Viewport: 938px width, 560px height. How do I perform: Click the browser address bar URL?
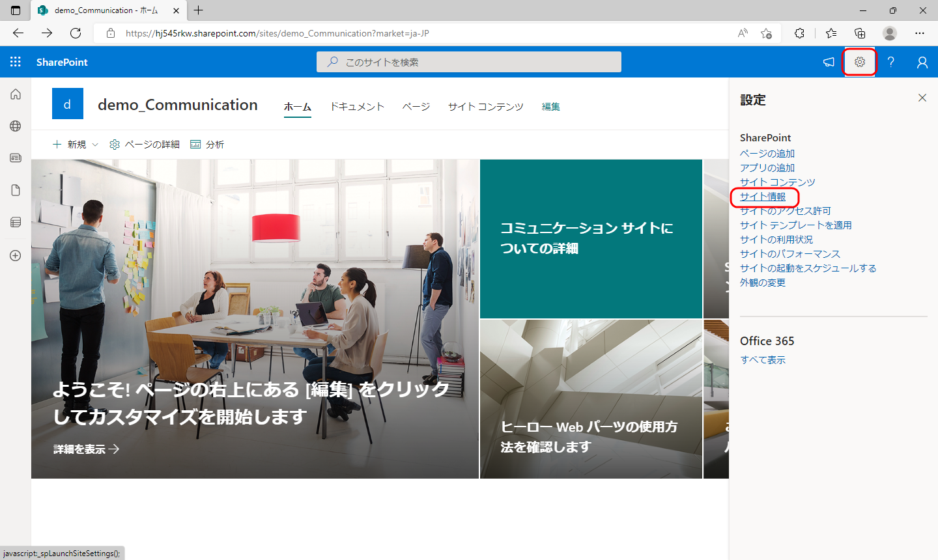coord(277,33)
